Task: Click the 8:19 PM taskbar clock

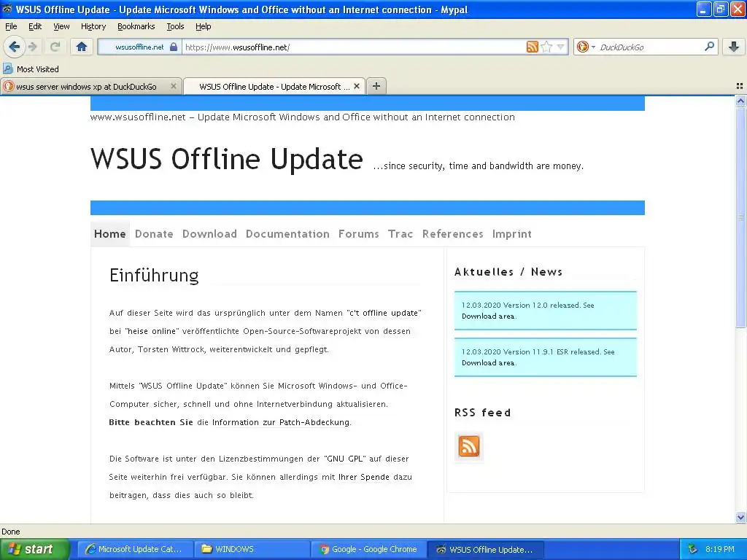Action: click(720, 549)
